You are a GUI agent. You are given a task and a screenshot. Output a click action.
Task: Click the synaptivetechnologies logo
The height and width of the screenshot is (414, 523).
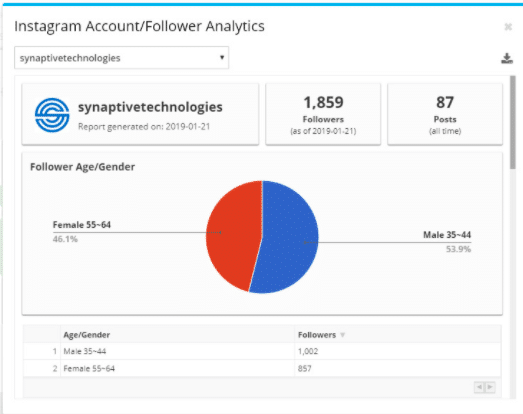(52, 115)
